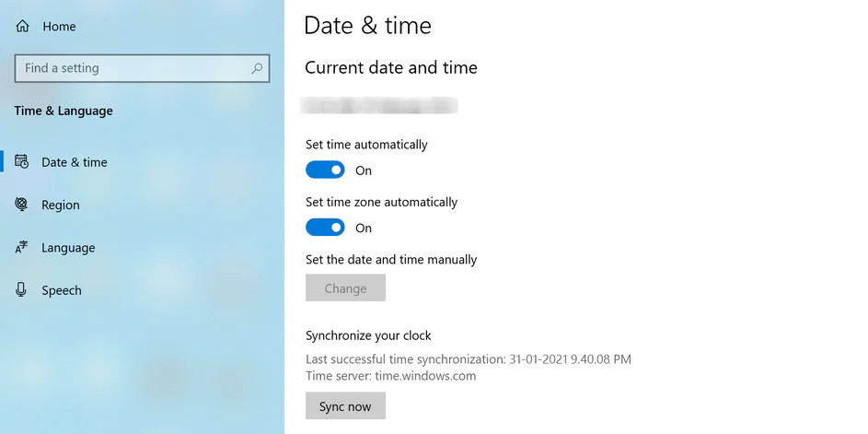Image resolution: width=868 pixels, height=434 pixels.
Task: Click the Region globe icon
Action: click(x=22, y=205)
